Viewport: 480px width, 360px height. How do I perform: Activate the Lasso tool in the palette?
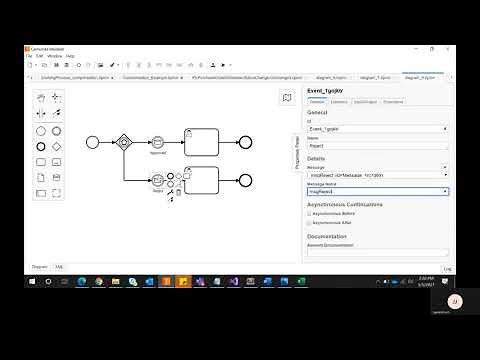(56, 98)
